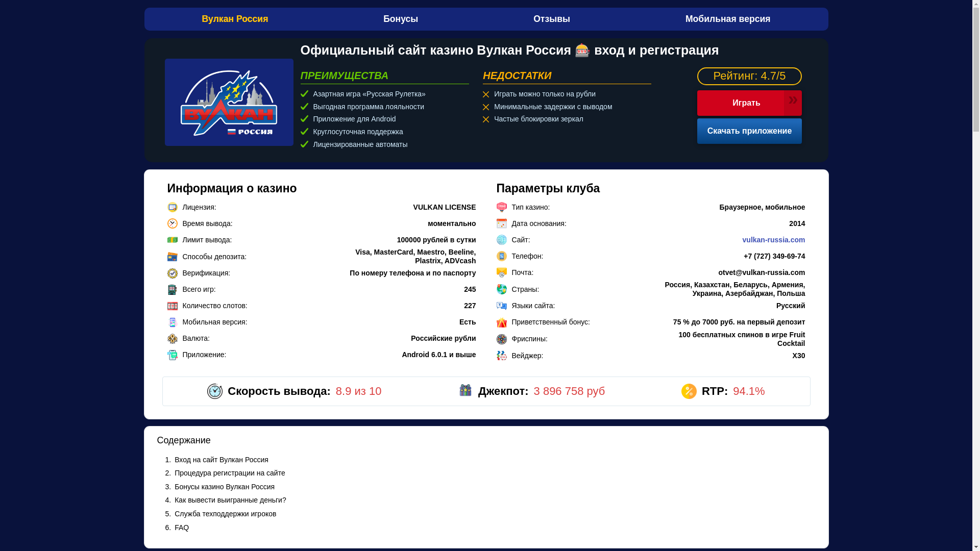Click the reels icon next to Количество слотов

click(x=173, y=306)
